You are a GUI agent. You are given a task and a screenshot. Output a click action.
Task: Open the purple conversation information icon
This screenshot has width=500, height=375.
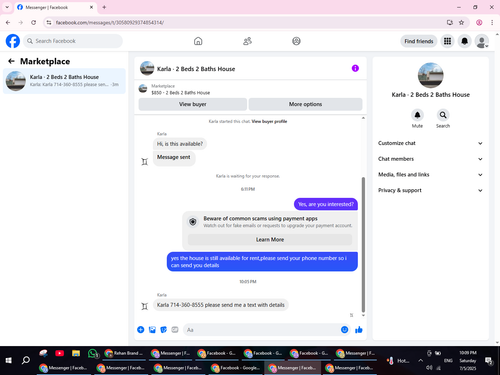[355, 68]
